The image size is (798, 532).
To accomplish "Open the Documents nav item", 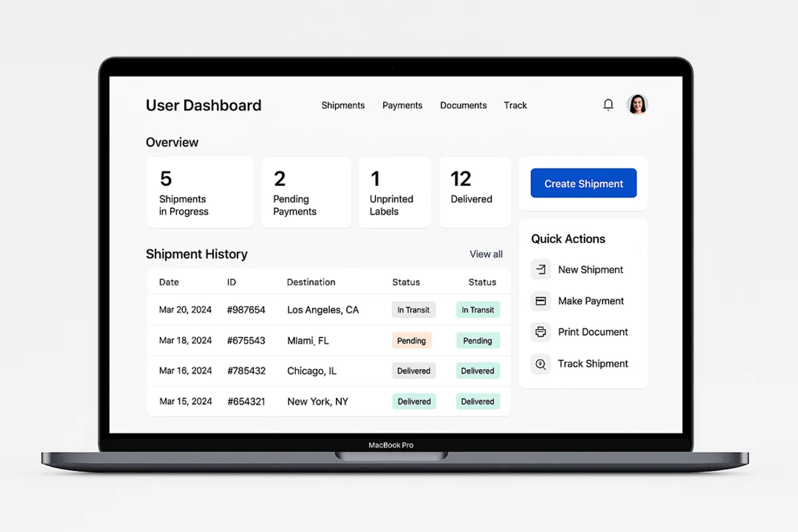I will pos(464,105).
